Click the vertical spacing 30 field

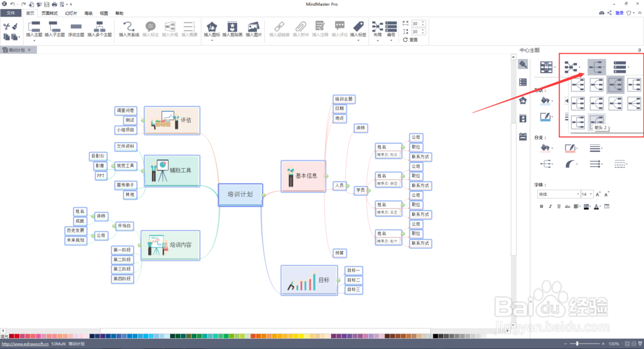pyautogui.click(x=417, y=32)
